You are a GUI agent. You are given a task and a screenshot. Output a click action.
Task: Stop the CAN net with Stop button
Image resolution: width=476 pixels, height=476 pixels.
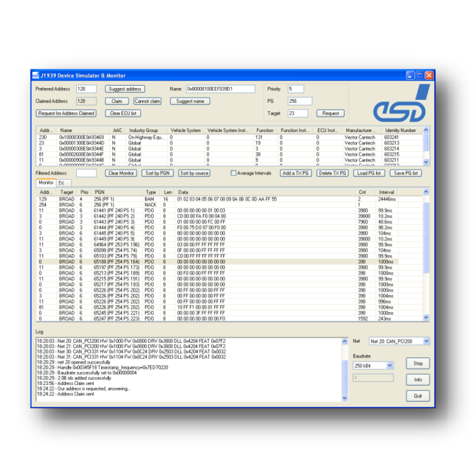pos(418,363)
